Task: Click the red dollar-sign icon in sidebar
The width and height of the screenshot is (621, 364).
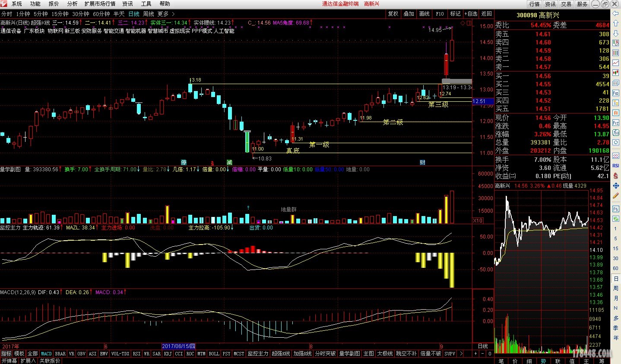Action: click(x=616, y=176)
